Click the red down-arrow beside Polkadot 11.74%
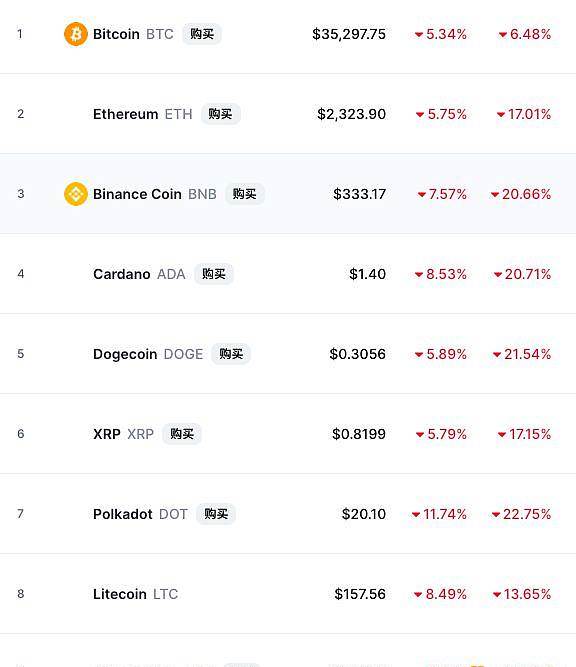This screenshot has width=576, height=667. (x=416, y=514)
